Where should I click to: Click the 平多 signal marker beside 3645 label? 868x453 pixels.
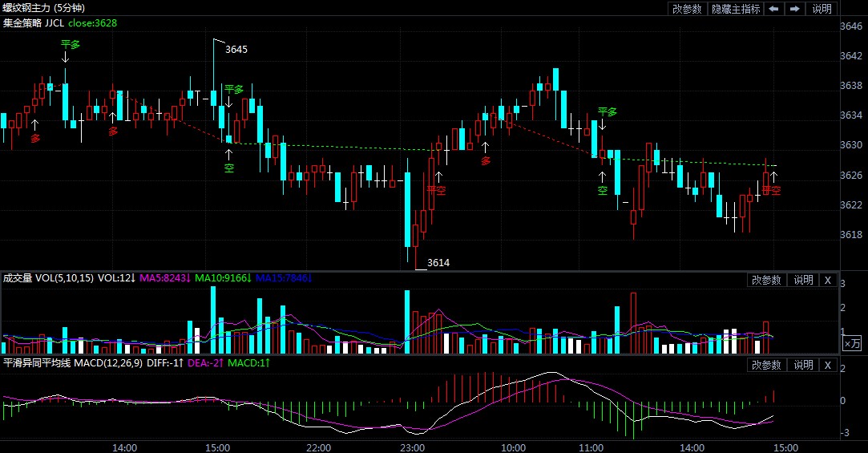[233, 89]
